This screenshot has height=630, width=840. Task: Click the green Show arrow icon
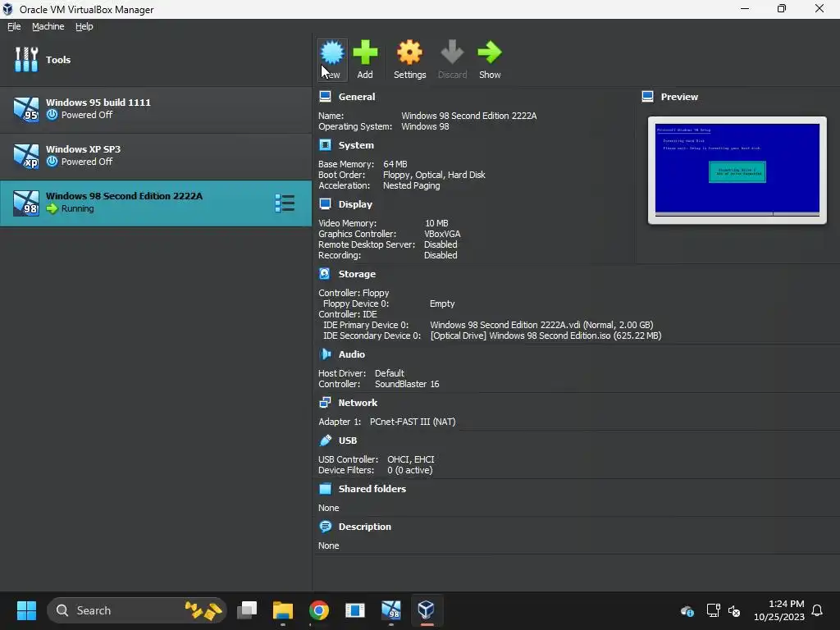coord(490,52)
